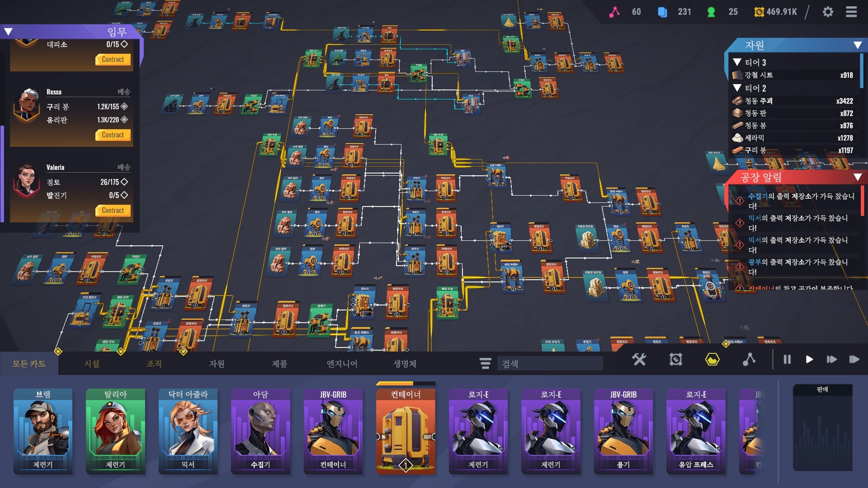
Task: Switch to the 시설 tab
Action: click(x=92, y=364)
